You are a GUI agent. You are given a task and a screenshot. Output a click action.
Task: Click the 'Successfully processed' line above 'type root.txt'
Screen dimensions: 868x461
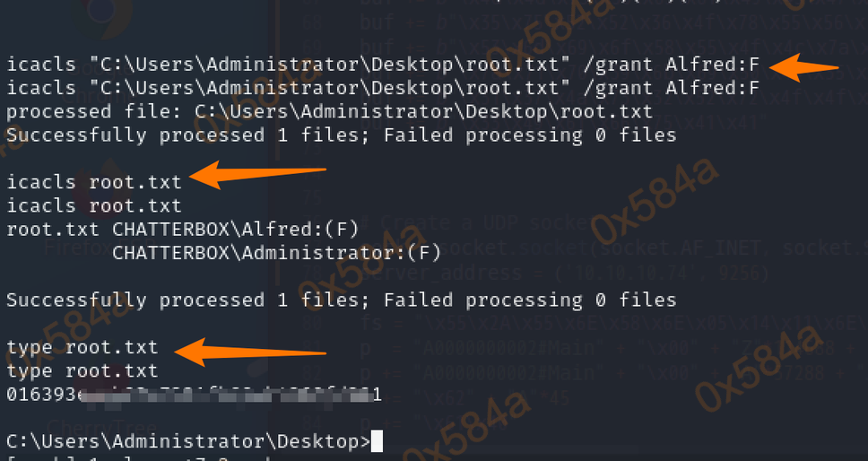(341, 300)
